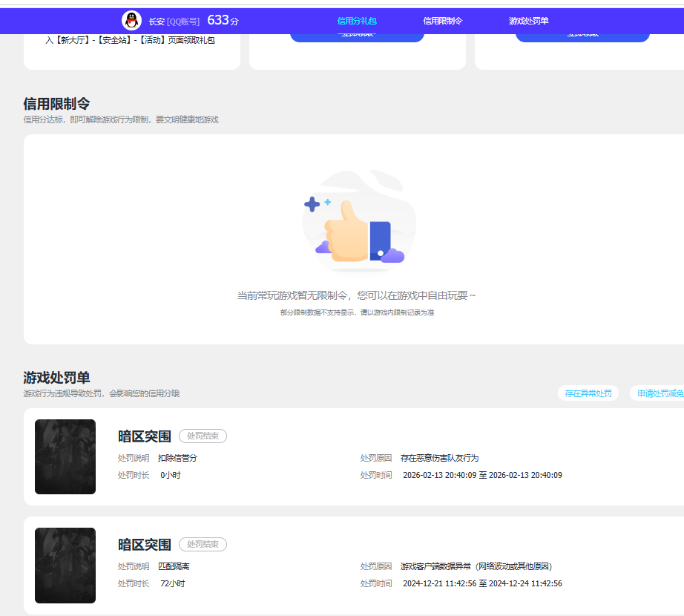Click 暗区突围 title of 匹配隔离 record
This screenshot has width=684, height=616.
(x=145, y=545)
